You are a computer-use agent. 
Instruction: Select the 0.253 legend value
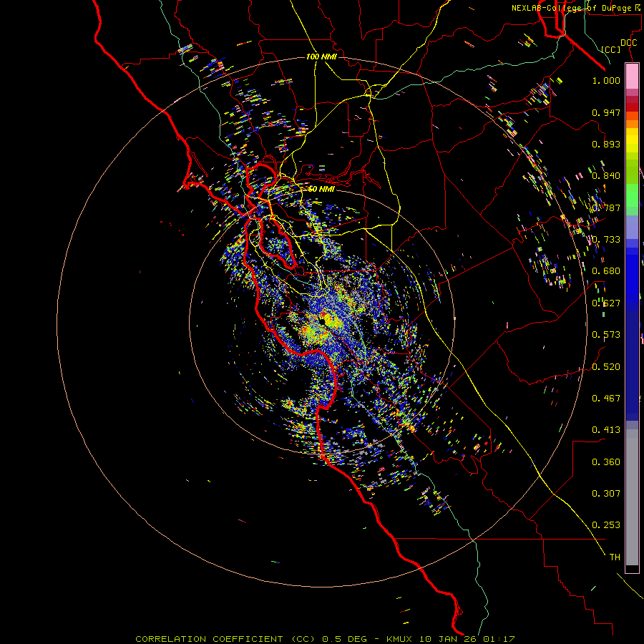pyautogui.click(x=606, y=525)
